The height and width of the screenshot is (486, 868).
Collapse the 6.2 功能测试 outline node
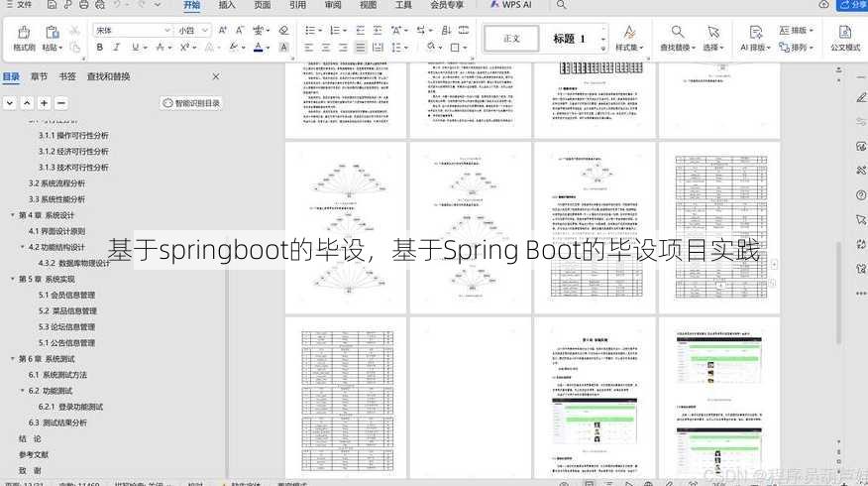23,391
